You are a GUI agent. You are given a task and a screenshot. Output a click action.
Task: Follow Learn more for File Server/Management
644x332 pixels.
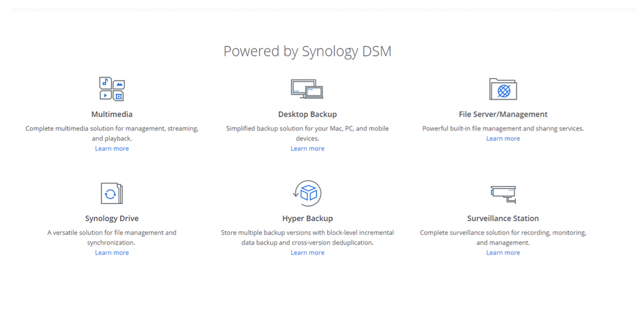(503, 139)
